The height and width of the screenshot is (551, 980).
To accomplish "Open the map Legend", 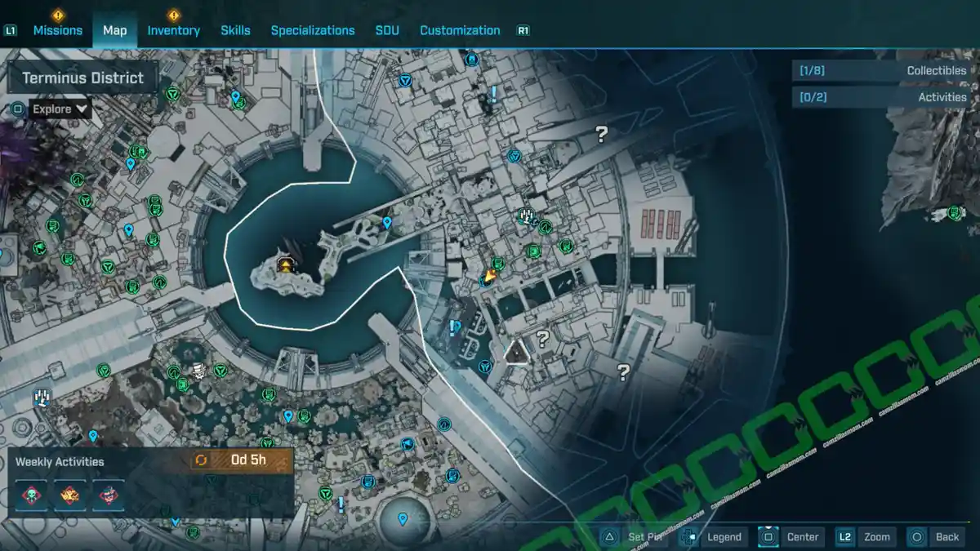I will point(713,536).
